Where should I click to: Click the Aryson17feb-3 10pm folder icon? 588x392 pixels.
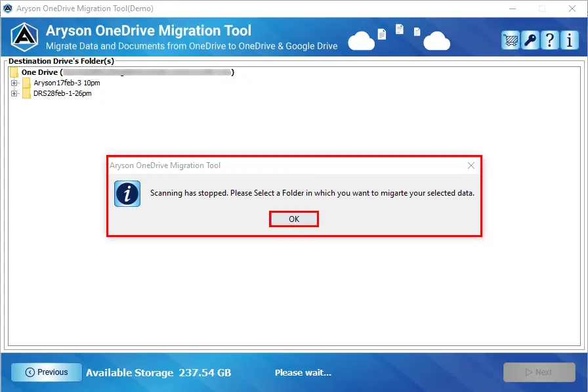pyautogui.click(x=26, y=83)
